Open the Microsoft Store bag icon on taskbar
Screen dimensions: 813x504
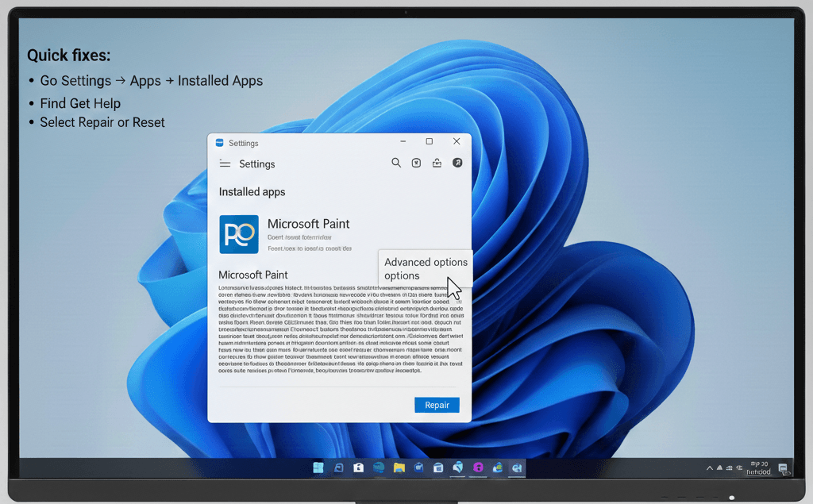(359, 467)
